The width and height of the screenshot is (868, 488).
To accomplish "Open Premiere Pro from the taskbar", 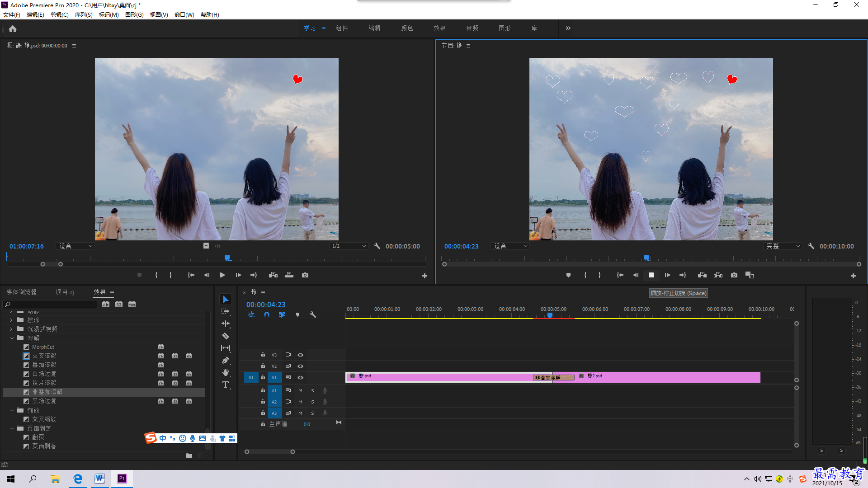I will click(122, 479).
